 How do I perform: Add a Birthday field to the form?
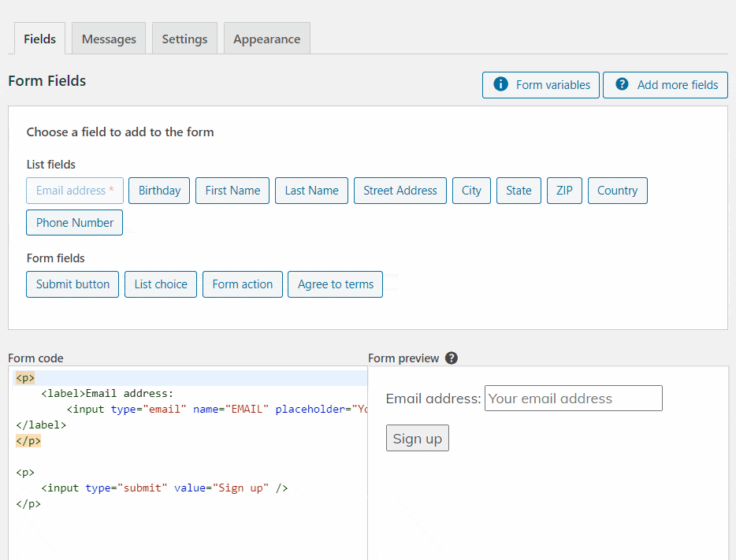click(158, 190)
